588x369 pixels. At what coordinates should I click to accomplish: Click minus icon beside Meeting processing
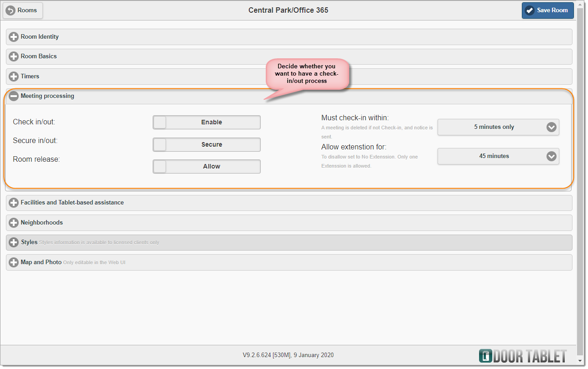(x=14, y=96)
